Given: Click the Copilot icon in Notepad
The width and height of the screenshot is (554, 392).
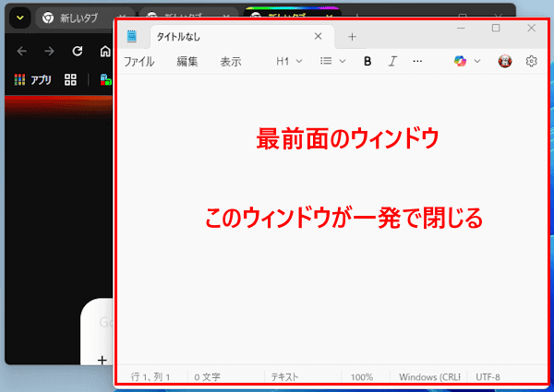Looking at the screenshot, I should [x=460, y=62].
